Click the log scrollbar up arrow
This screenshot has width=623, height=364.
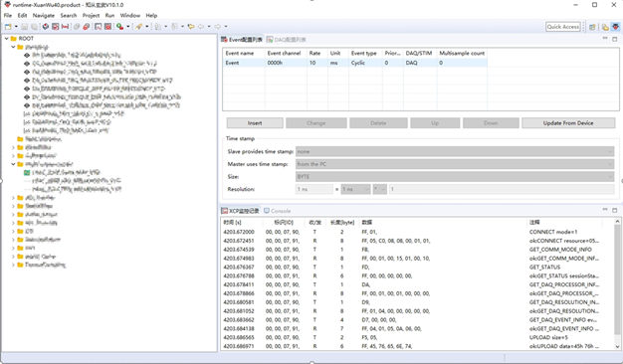click(617, 222)
